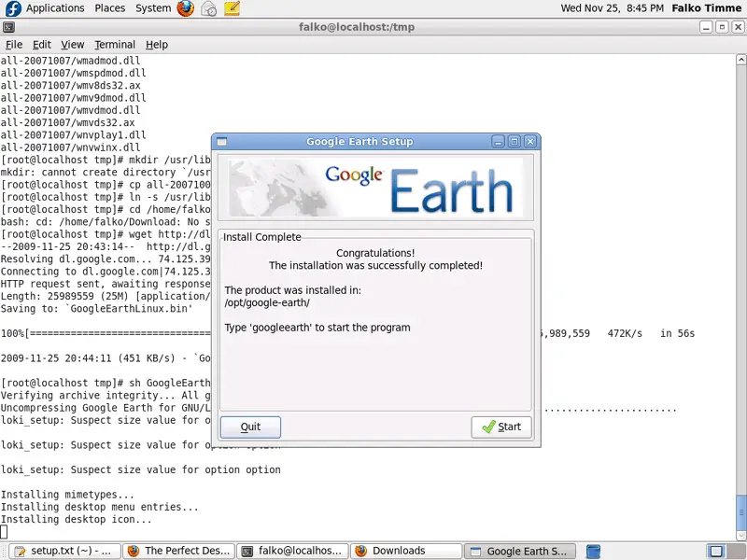Click the terminal window menu icon in title bar
The height and width of the screenshot is (560, 747).
tap(8, 27)
